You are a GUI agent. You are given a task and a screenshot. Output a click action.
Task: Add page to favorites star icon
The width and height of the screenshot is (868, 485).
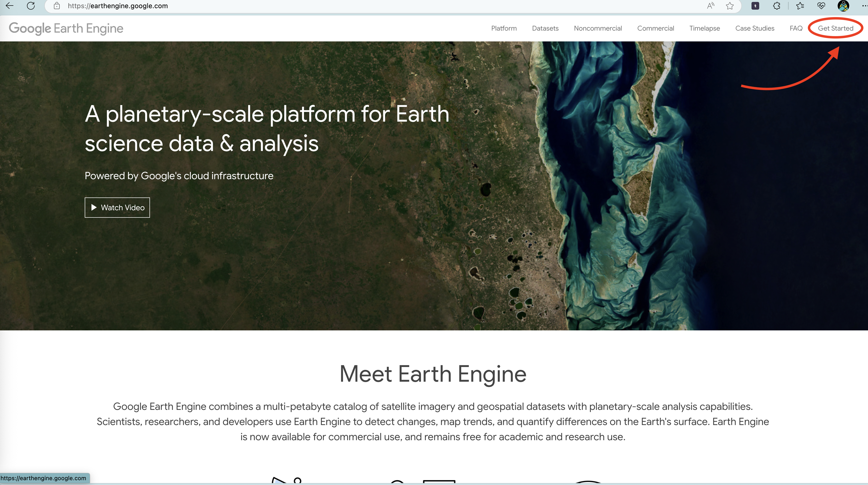(x=730, y=6)
